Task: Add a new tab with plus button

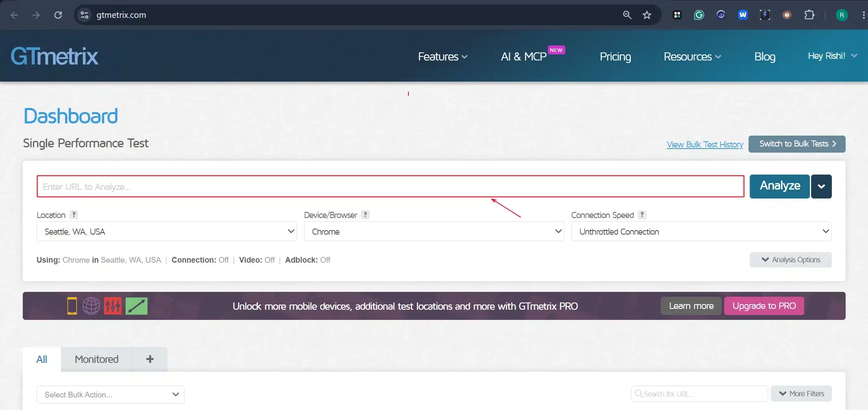Action: [x=150, y=359]
